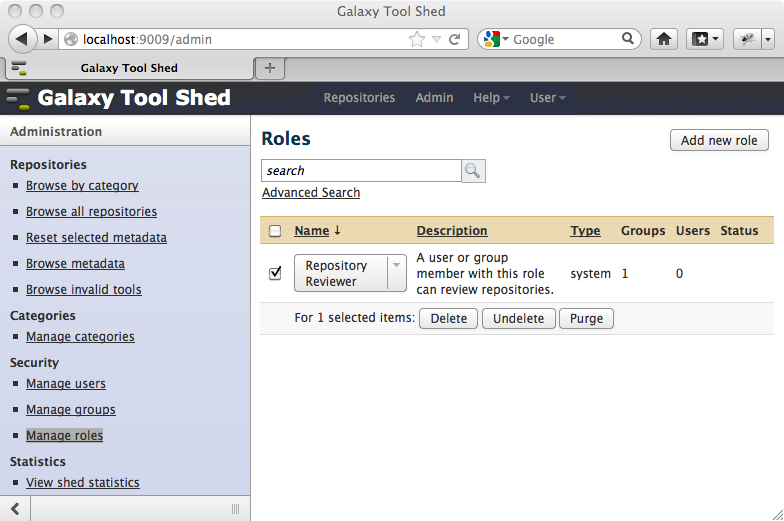Sort roles by Description column
The width and height of the screenshot is (784, 521).
coord(452,230)
